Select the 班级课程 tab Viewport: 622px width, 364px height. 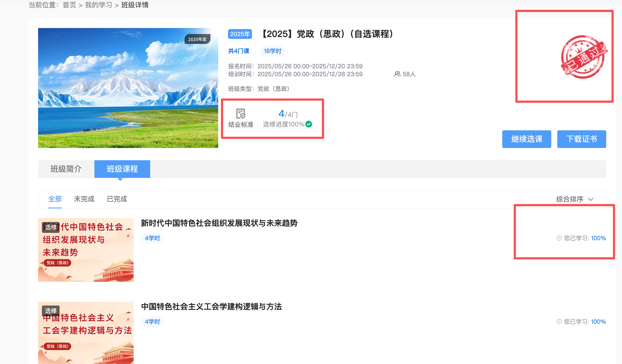pos(122,169)
